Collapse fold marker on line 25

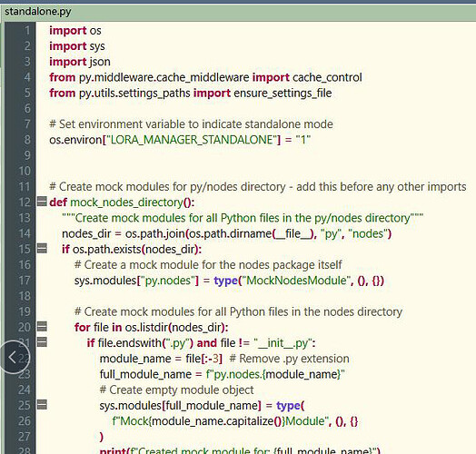(42, 404)
